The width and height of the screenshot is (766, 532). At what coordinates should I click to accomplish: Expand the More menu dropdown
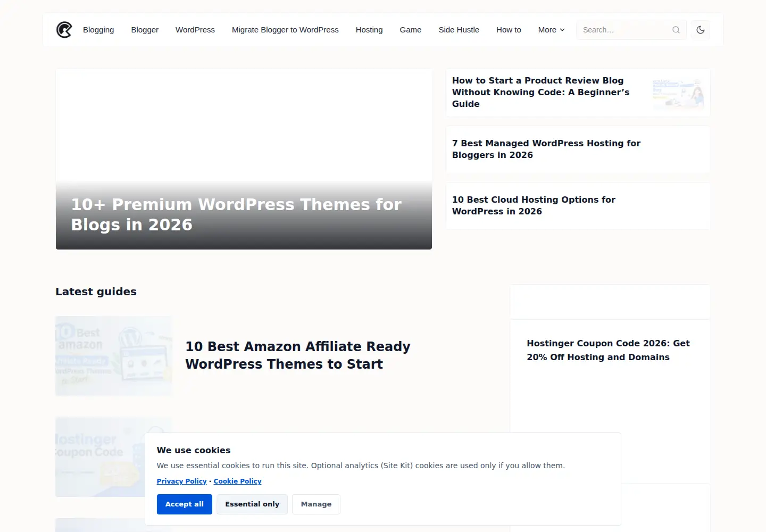tap(551, 30)
